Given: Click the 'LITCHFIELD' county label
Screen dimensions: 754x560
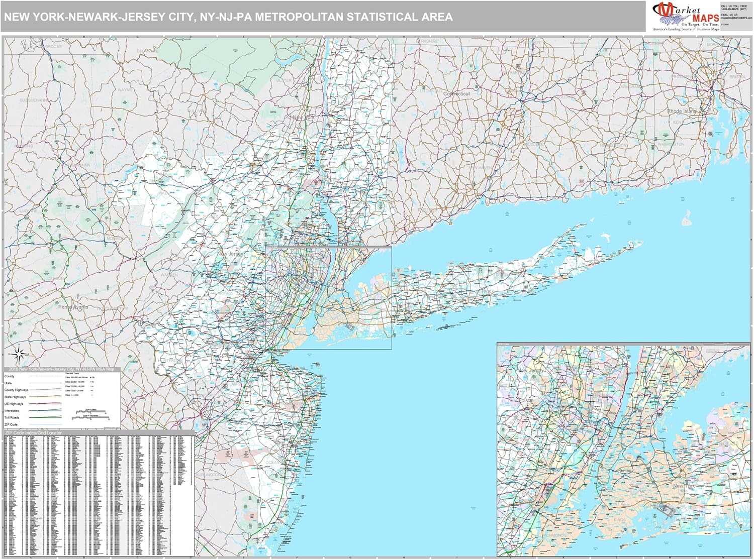Looking at the screenshot, I should click(x=430, y=91).
